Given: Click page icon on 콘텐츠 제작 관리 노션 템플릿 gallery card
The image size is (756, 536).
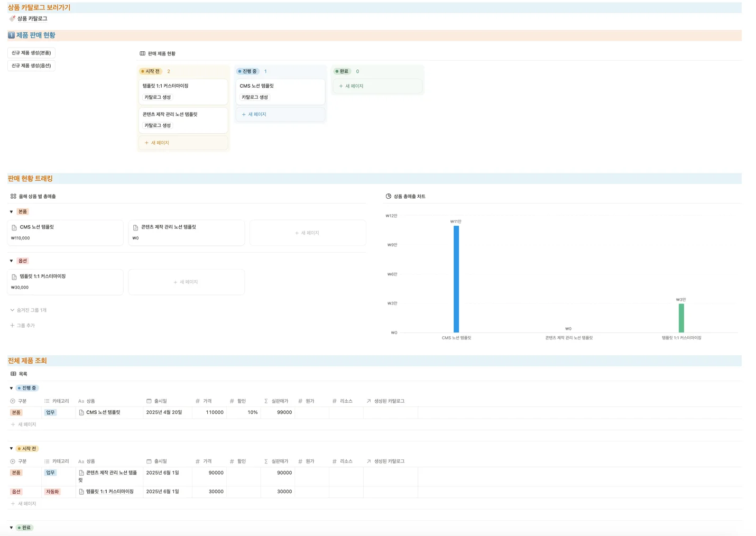Looking at the screenshot, I should click(x=135, y=227).
